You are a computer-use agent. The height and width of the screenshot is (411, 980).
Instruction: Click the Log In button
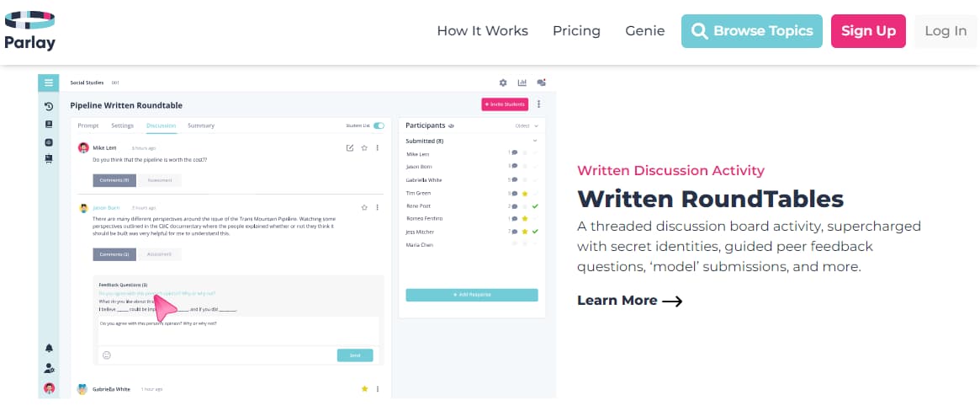pos(946,31)
